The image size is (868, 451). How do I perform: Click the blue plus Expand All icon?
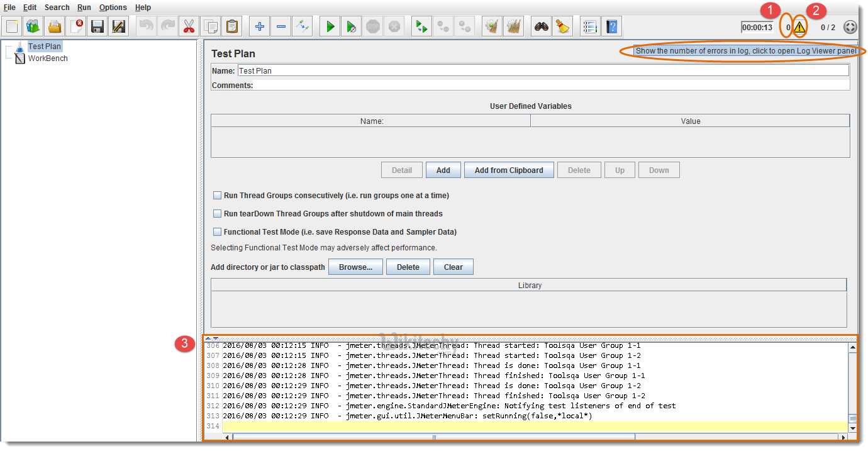[x=259, y=26]
